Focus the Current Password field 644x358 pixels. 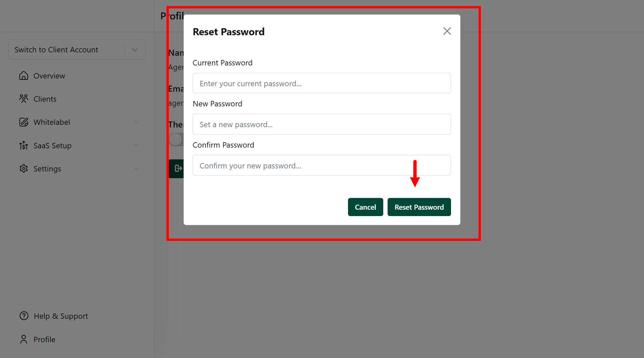pos(321,83)
